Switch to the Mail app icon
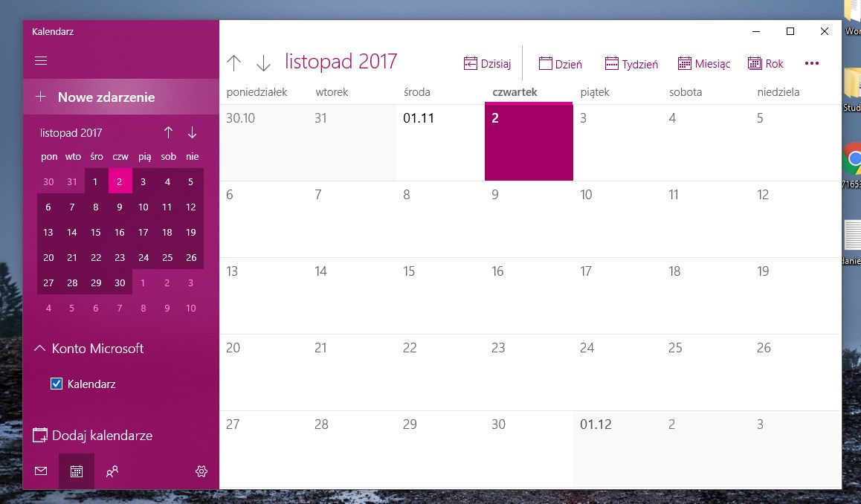This screenshot has height=504, width=861. (x=41, y=471)
